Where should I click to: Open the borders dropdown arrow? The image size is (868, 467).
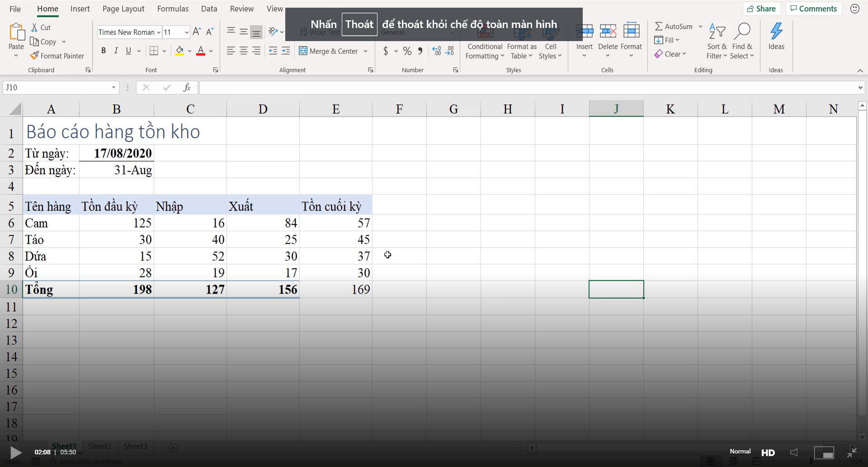pyautogui.click(x=164, y=51)
